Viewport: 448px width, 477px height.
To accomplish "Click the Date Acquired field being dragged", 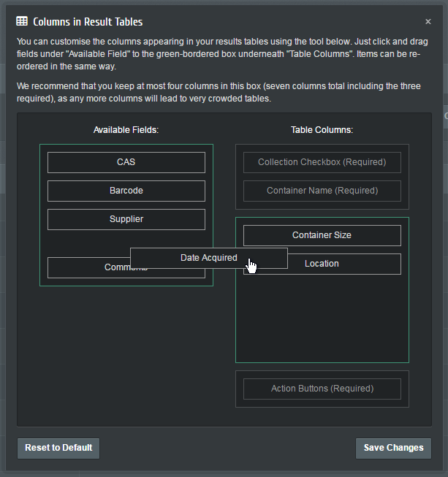I will click(x=209, y=258).
